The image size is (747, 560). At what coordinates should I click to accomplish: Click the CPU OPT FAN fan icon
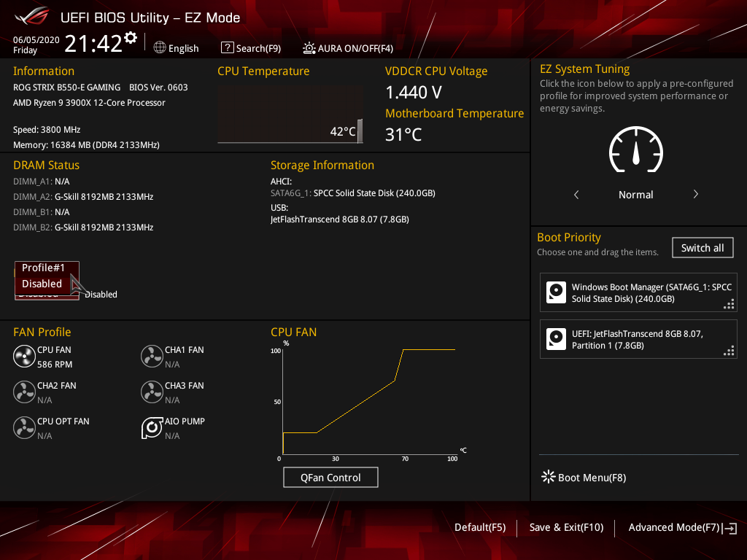tap(24, 427)
